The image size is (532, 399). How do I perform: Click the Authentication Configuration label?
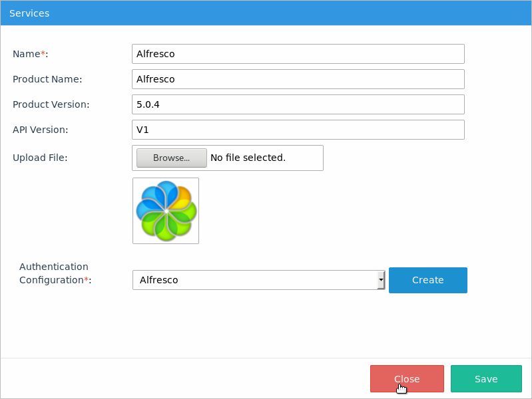[x=54, y=273]
